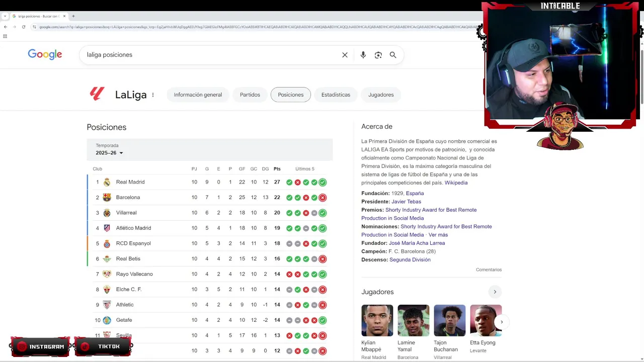Screen dimensions: 644x362
Task: Click the Getafe crest
Action: pyautogui.click(x=107, y=320)
